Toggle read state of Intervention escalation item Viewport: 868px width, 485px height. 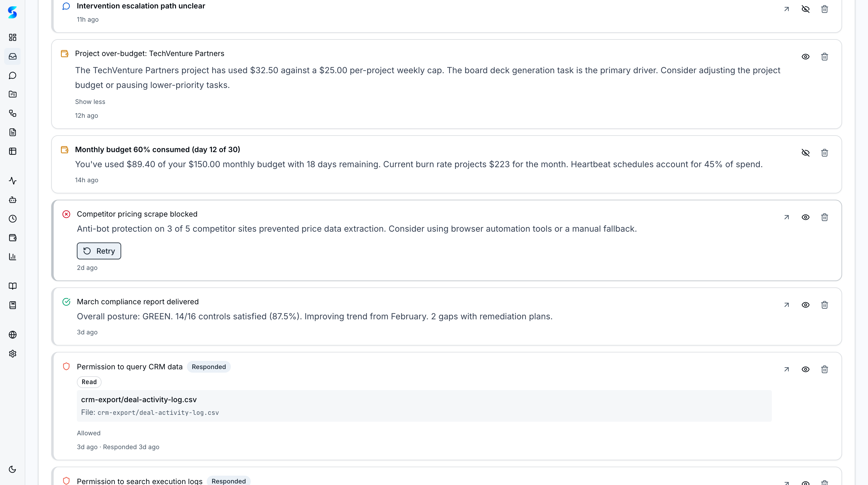(x=805, y=9)
